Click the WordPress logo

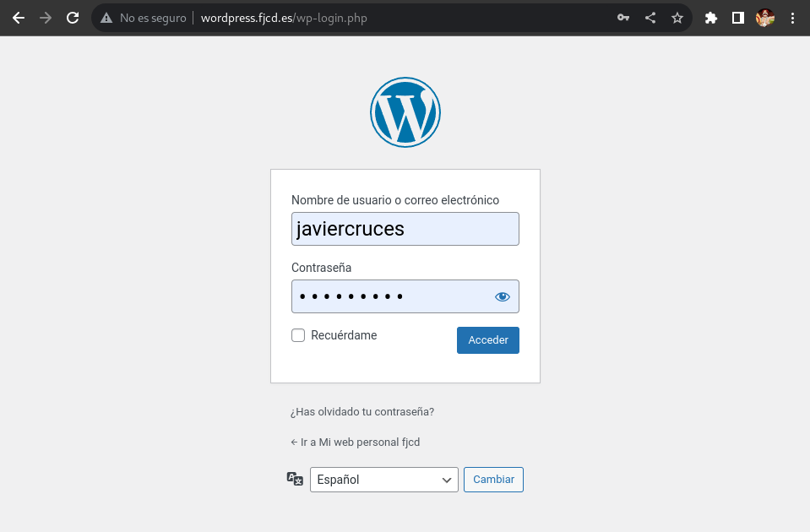click(x=405, y=112)
